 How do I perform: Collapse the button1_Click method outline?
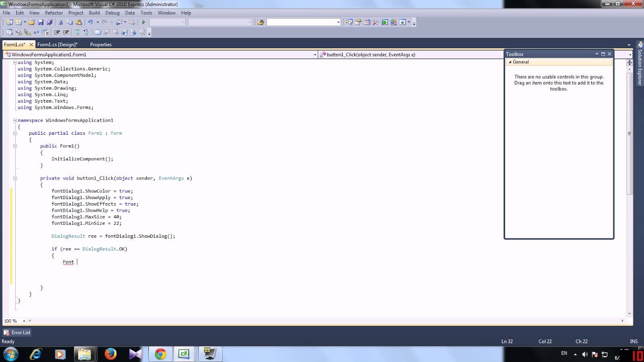[x=15, y=178]
